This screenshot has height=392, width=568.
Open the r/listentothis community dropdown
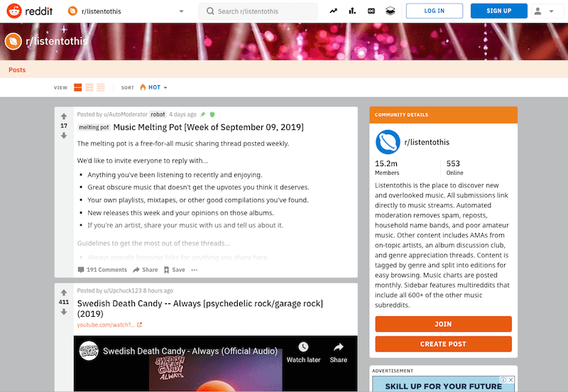(x=126, y=11)
